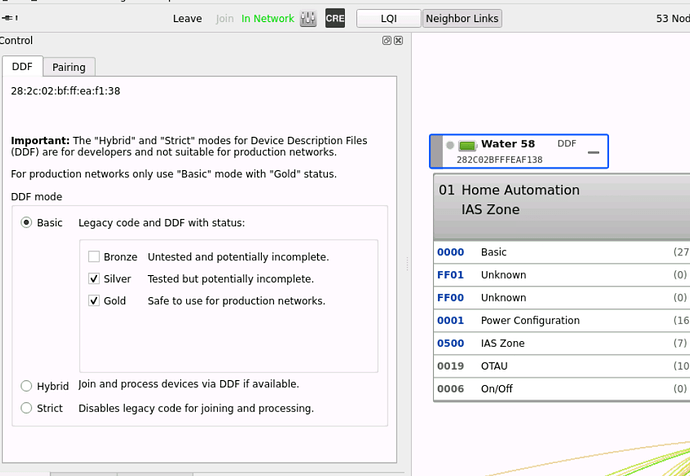Open the FF01 Unknown cluster
690x476 pixels.
(562, 275)
